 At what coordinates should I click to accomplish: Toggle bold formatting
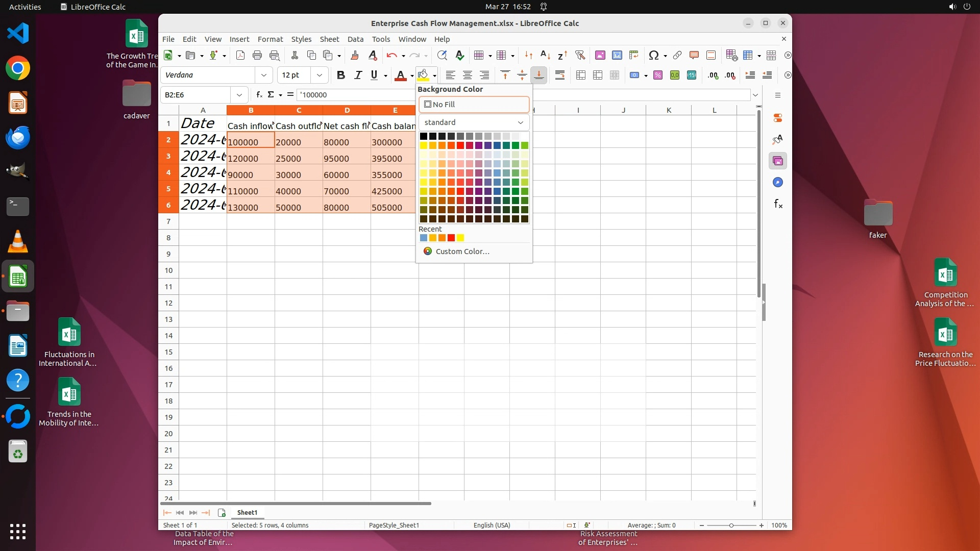pyautogui.click(x=341, y=75)
